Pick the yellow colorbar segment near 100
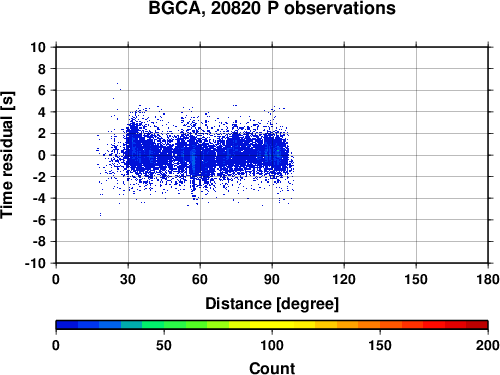Viewport: 500px width, 375px height. [272, 325]
